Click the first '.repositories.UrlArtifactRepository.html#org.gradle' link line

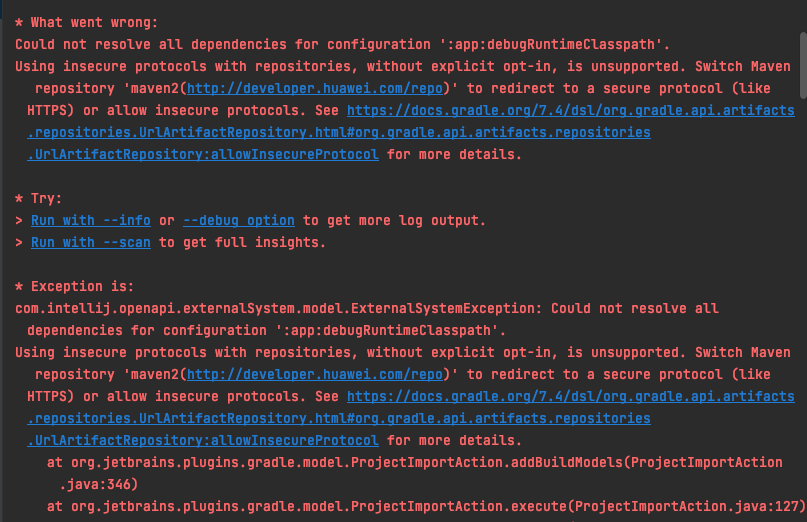point(339,132)
